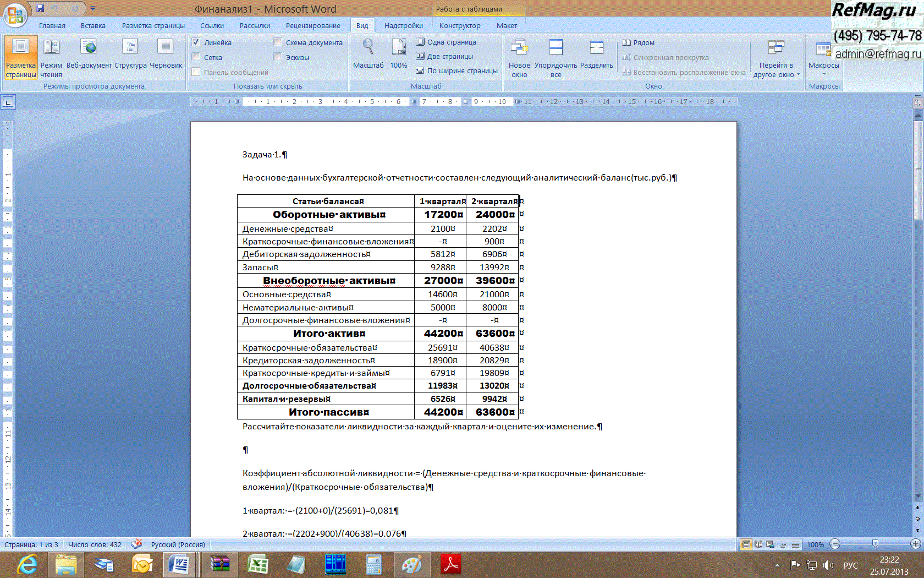This screenshot has height=578, width=924.
Task: Switch to the Конструктор tab
Action: [460, 26]
